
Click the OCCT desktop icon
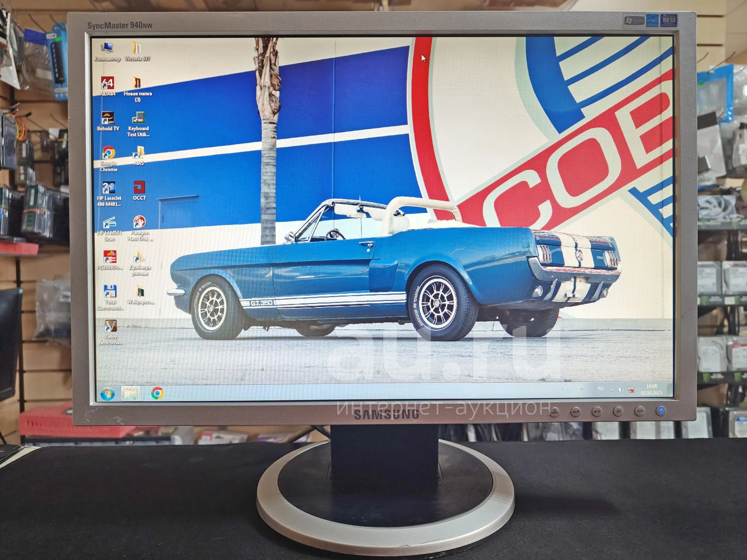pyautogui.click(x=139, y=188)
